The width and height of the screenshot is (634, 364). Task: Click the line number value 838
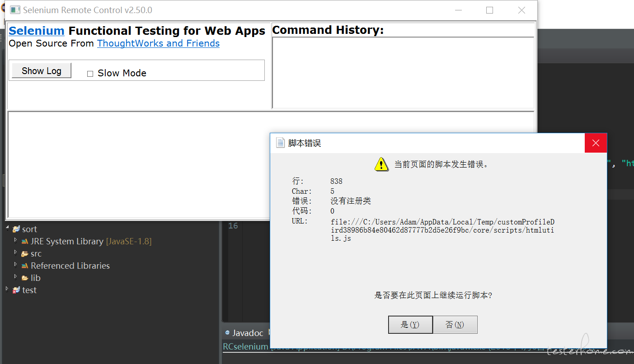[x=336, y=181]
